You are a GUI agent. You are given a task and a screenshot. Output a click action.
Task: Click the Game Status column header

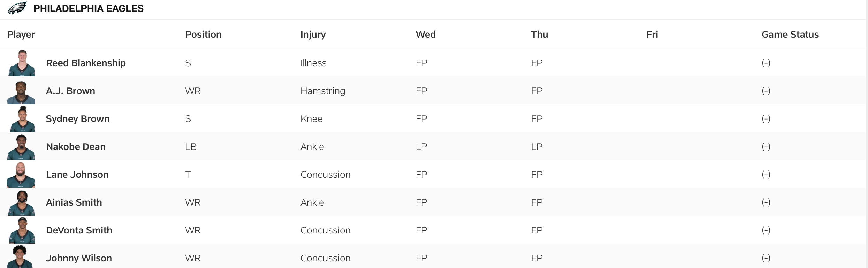click(x=790, y=35)
